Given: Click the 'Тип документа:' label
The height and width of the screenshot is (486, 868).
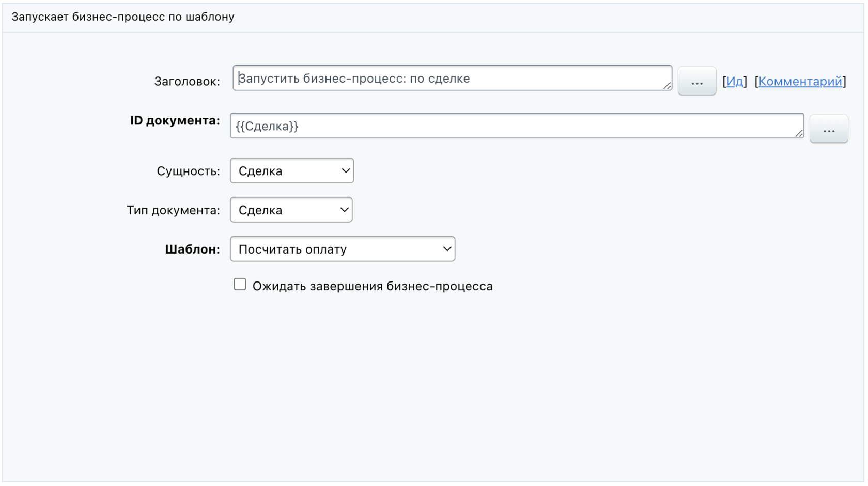Looking at the screenshot, I should [x=173, y=211].
